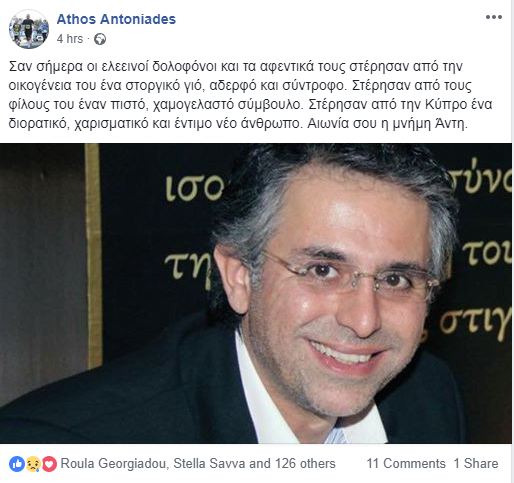The image size is (514, 483).
Task: View the 11 Comments
Action: point(406,464)
